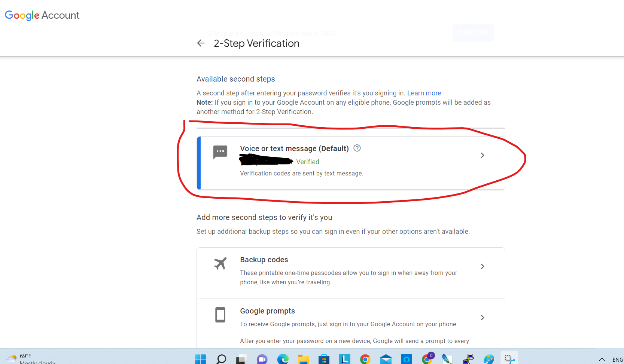This screenshot has height=364, width=624.
Task: Switch to Google Chrome on the taskbar
Action: tap(365, 359)
